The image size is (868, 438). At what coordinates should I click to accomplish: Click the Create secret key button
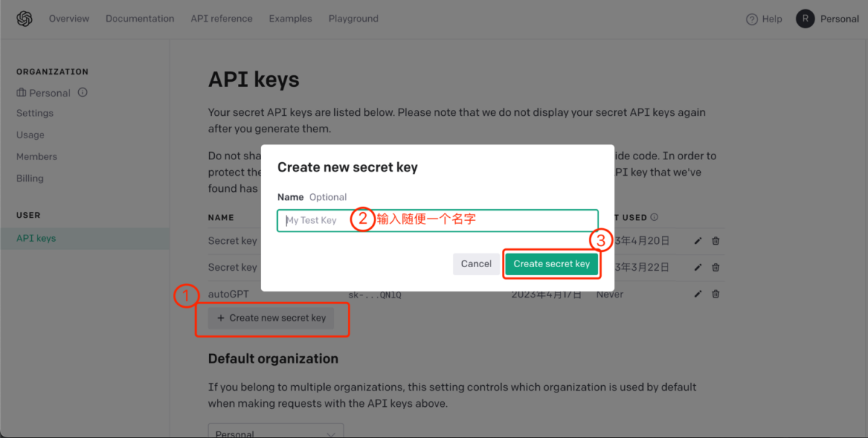coord(552,264)
